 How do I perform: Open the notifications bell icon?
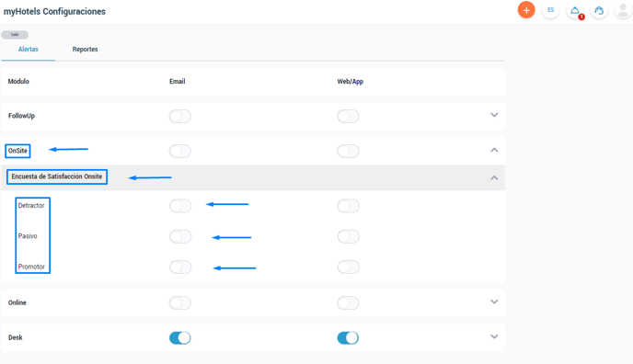tap(575, 10)
